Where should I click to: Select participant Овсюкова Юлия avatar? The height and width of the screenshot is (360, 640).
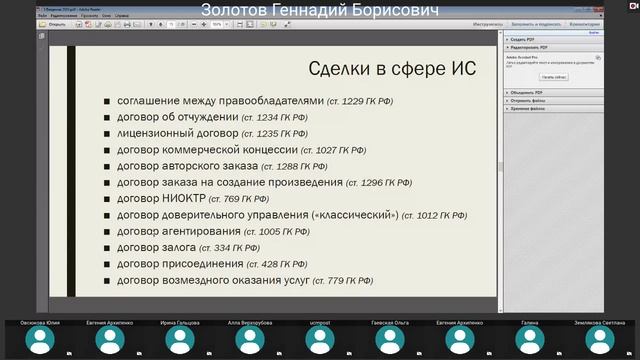click(x=40, y=340)
